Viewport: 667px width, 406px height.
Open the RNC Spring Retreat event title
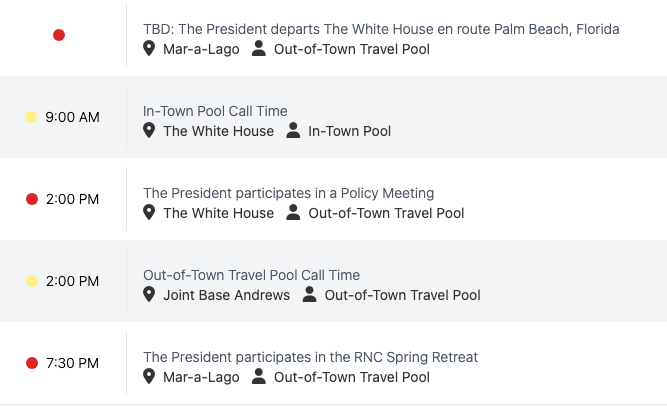(310, 357)
